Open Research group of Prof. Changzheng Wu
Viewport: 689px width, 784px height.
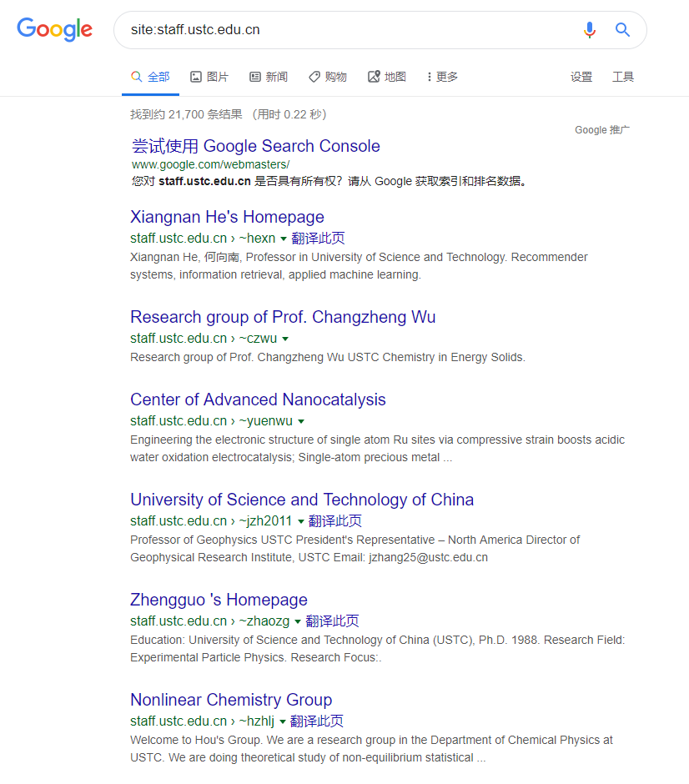coord(283,317)
